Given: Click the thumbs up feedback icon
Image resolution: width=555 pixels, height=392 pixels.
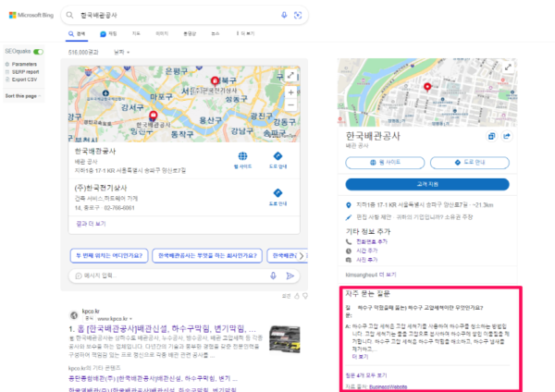Looking at the screenshot, I should point(297,296).
